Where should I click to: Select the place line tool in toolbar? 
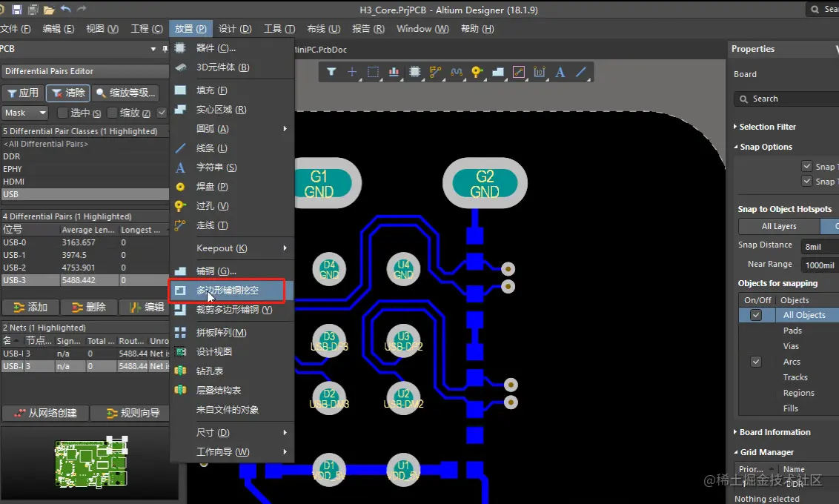coord(581,72)
